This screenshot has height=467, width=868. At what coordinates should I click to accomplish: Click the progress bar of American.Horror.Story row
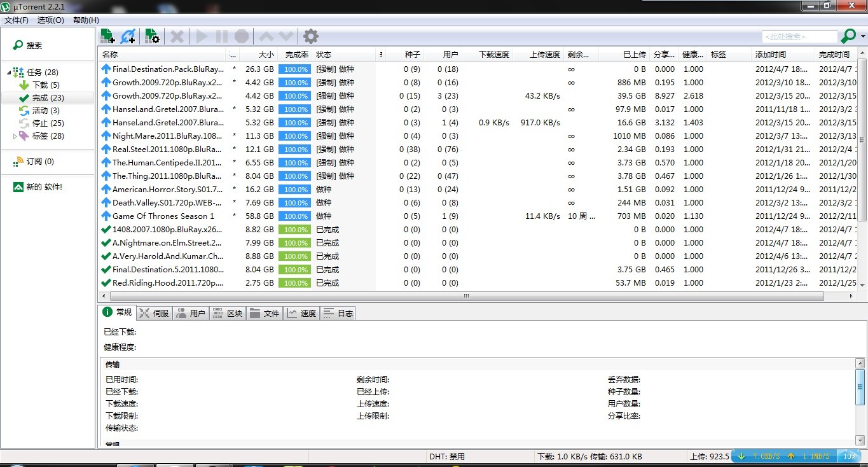click(295, 190)
